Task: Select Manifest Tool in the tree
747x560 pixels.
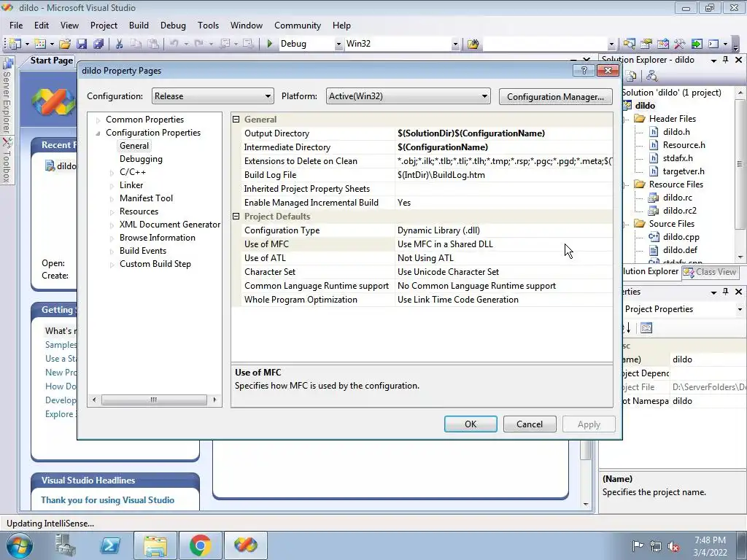Action: pos(146,198)
